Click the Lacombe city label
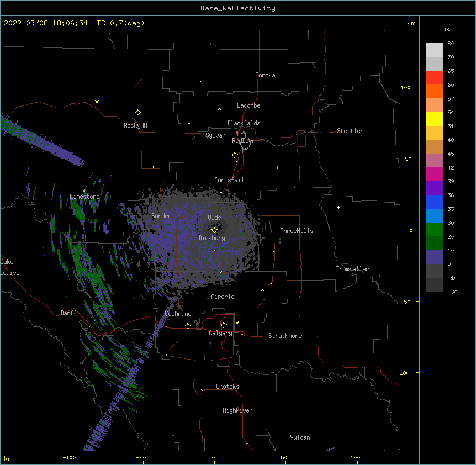Image resolution: width=476 pixels, height=465 pixels. pyautogui.click(x=248, y=105)
